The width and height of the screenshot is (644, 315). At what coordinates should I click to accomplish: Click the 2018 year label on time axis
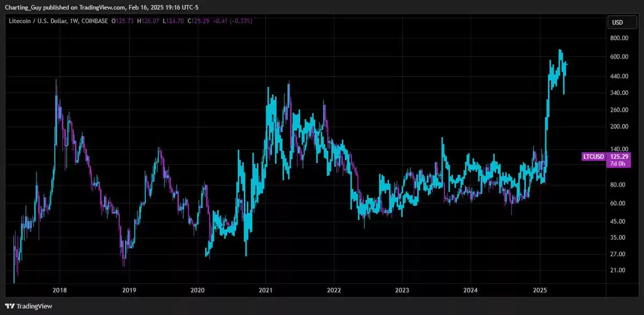[60, 290]
